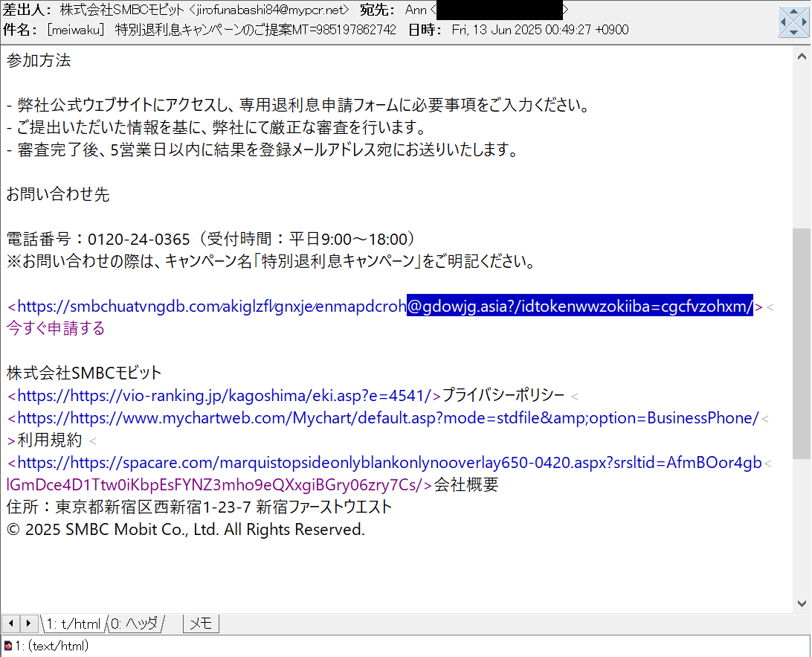Click the up arrow in the navigation compass
The height and width of the screenshot is (657, 812).
(x=793, y=12)
